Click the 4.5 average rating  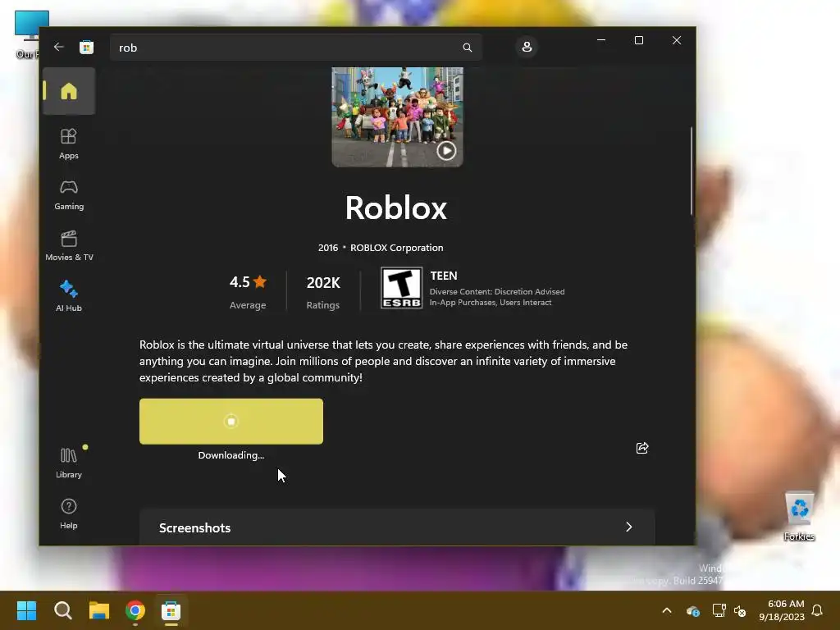(248, 291)
